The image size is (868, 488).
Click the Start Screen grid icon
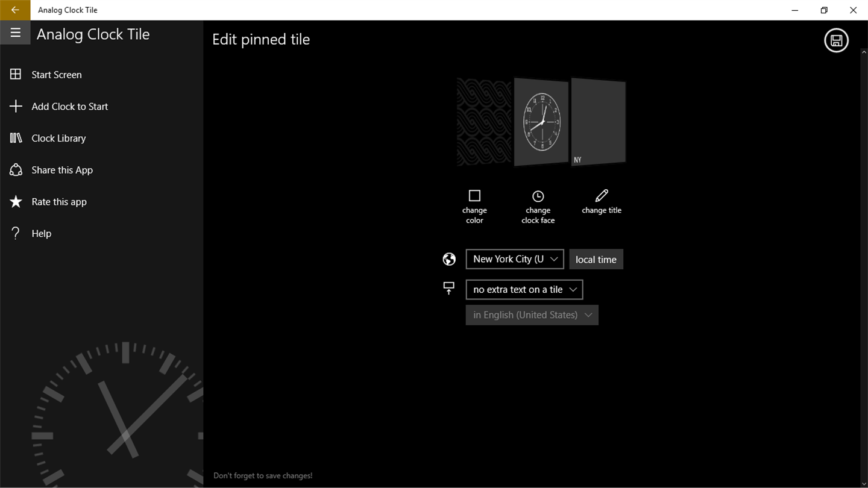point(16,75)
